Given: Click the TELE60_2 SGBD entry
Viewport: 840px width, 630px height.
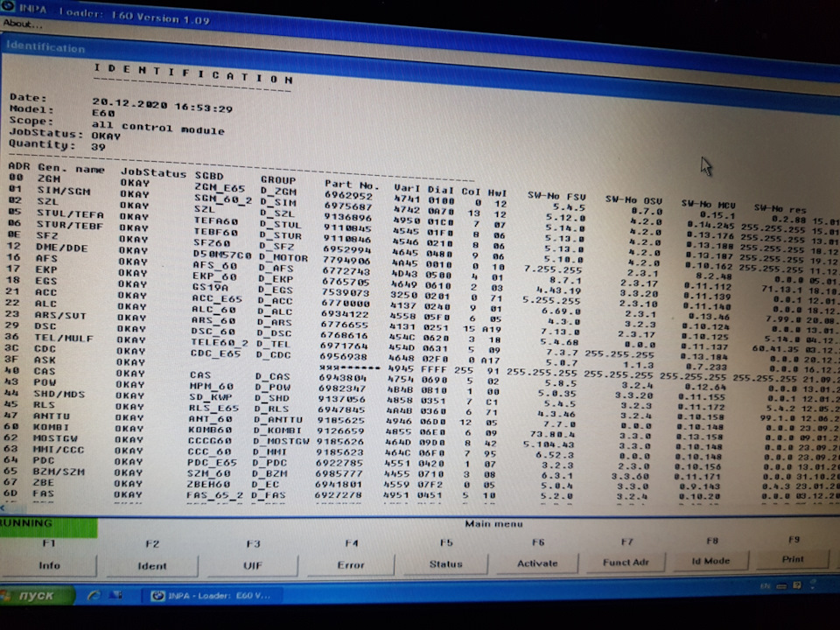Looking at the screenshot, I should (x=220, y=342).
